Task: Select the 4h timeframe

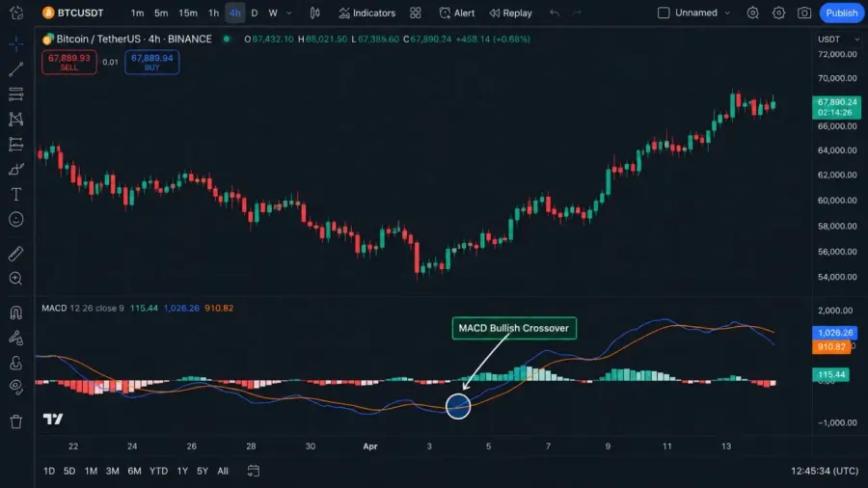Action: [235, 13]
